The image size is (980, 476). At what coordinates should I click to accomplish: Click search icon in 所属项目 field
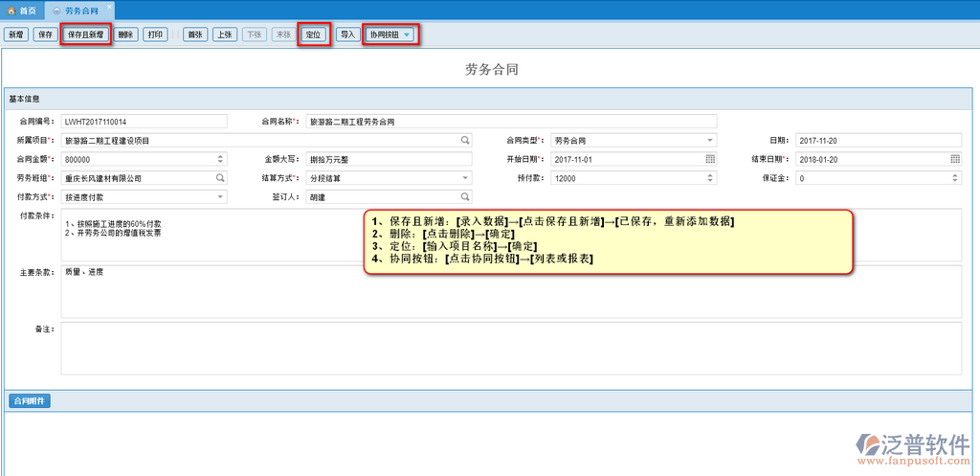coord(465,140)
